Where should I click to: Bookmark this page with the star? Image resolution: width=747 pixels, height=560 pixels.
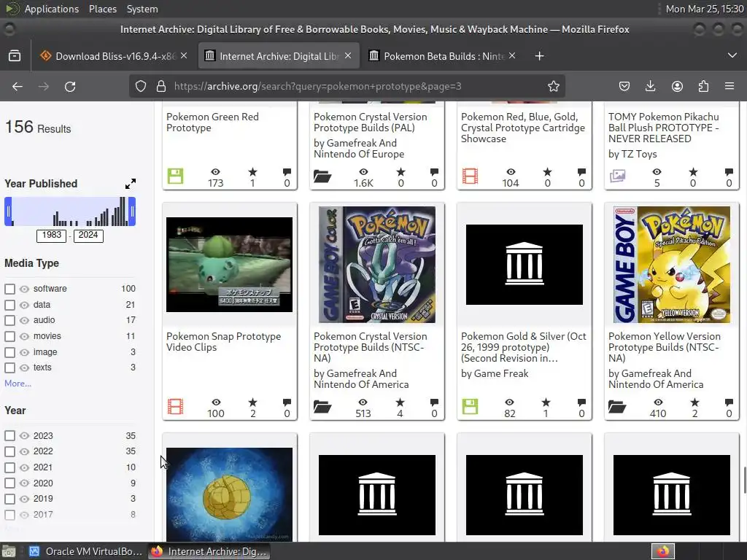[553, 86]
